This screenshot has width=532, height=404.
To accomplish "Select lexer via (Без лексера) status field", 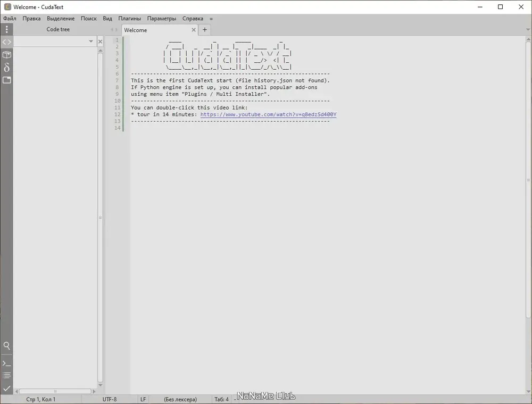I will (x=180, y=399).
